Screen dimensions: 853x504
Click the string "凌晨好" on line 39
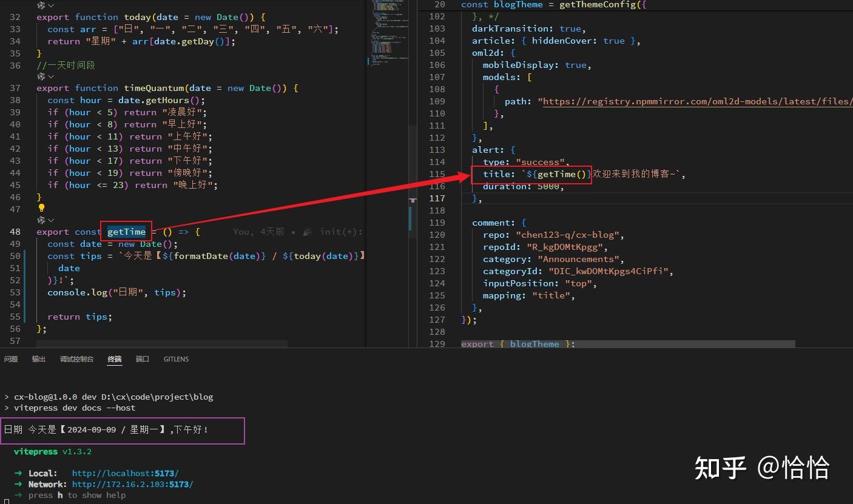click(x=184, y=112)
